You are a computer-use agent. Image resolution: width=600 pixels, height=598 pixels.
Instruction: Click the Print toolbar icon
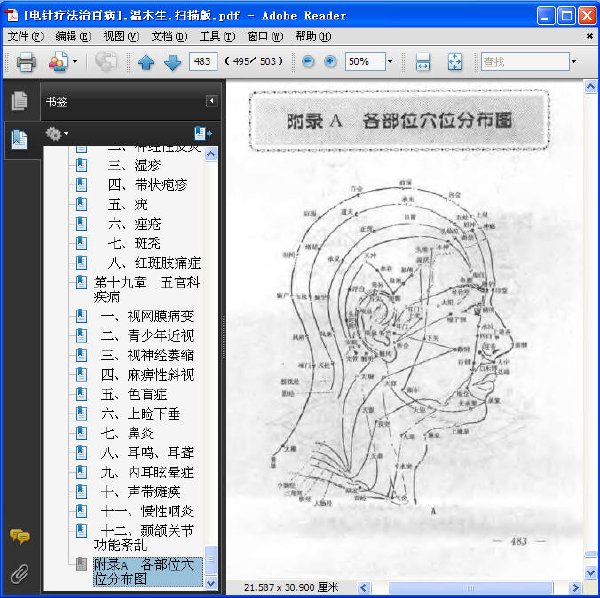26,62
